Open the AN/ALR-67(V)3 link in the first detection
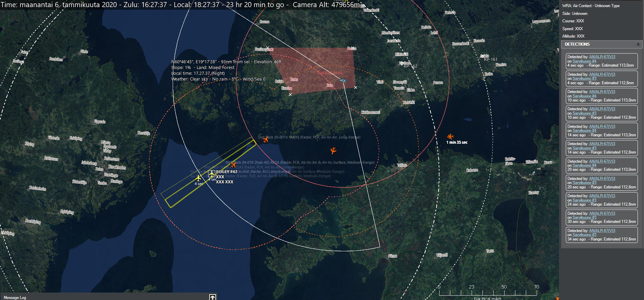644x300 pixels. tap(602, 57)
